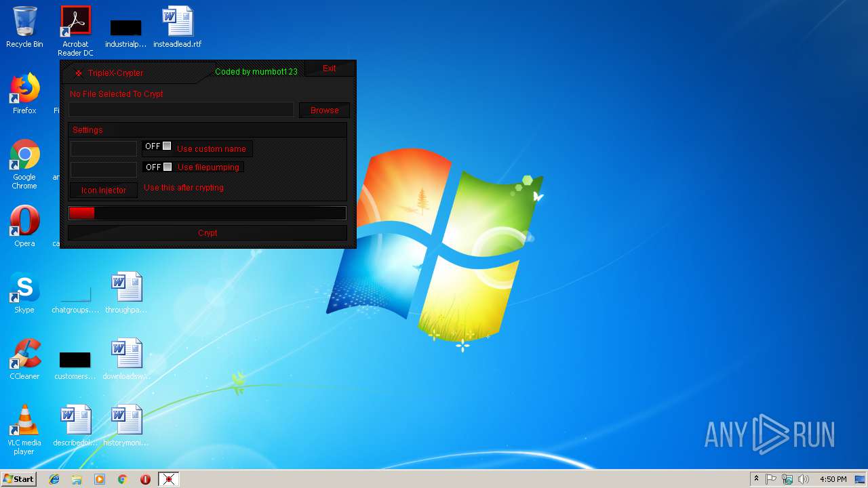Click the filepumping size text field

click(x=104, y=169)
